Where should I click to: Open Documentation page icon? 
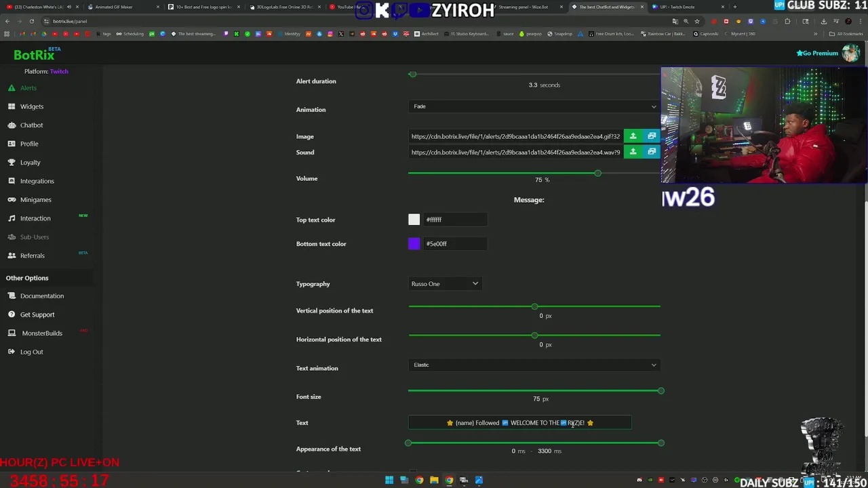[12, 296]
